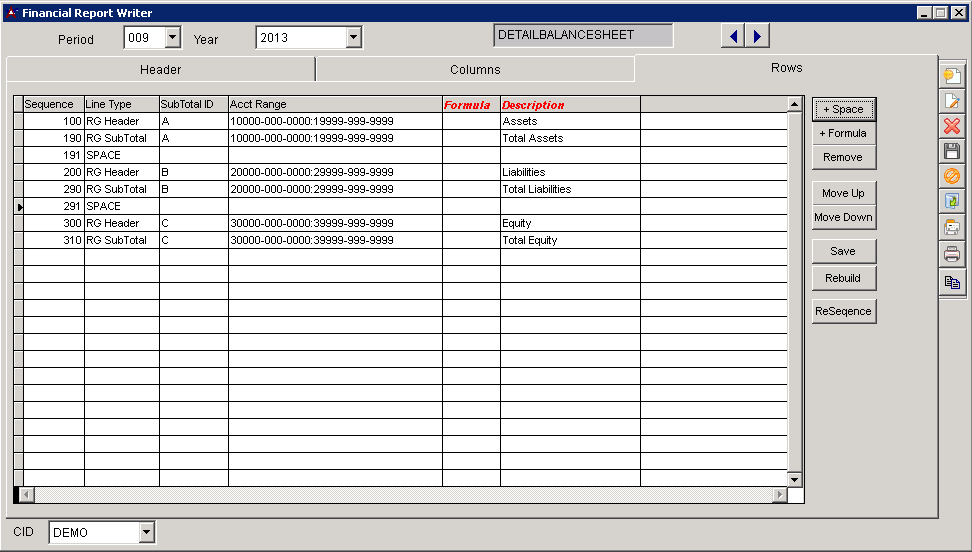Screen dimensions: 972x552
Task: Switch to the Columns tab
Action: point(475,70)
